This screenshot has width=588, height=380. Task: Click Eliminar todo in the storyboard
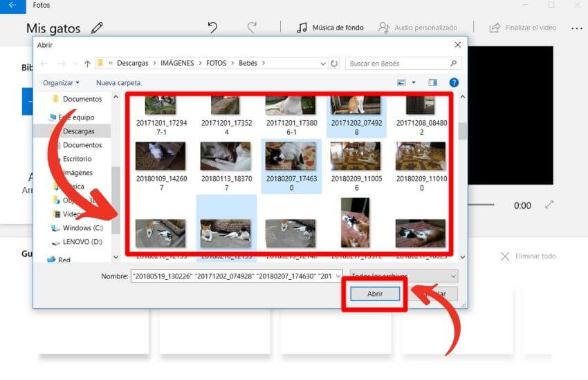(x=528, y=256)
